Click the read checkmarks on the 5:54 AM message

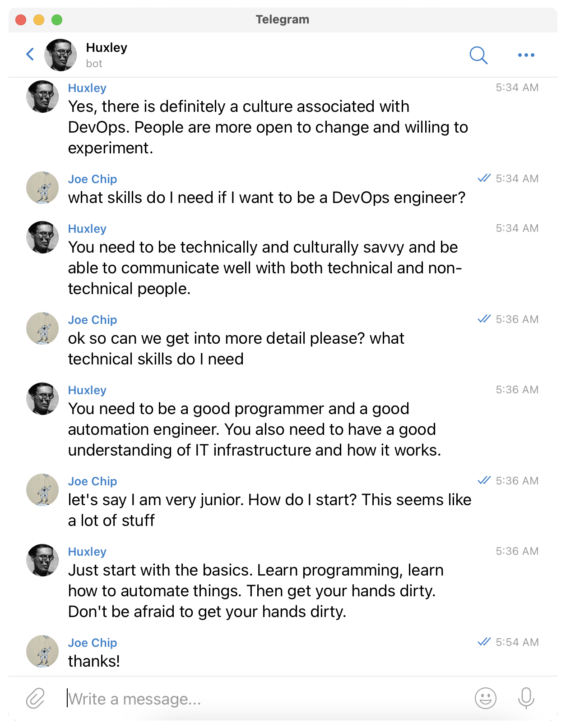484,642
